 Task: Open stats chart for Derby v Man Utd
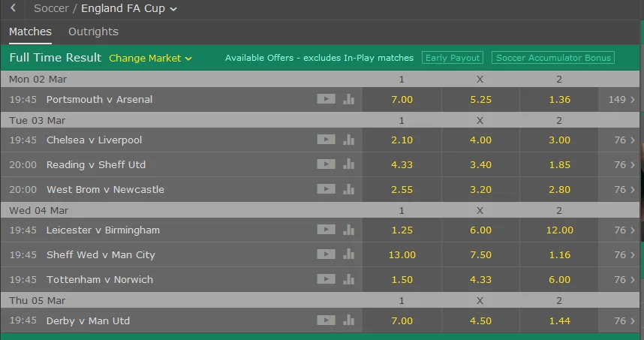point(348,320)
